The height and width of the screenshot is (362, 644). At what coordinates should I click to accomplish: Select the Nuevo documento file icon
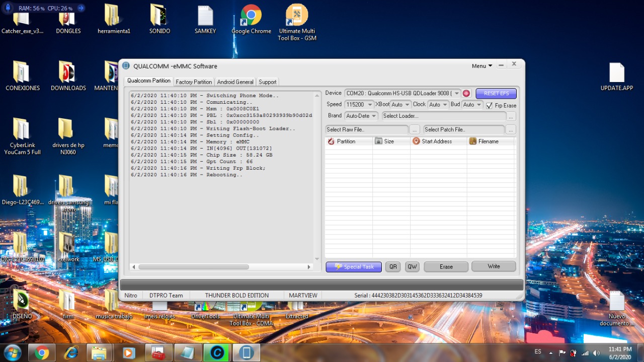pyautogui.click(x=617, y=308)
